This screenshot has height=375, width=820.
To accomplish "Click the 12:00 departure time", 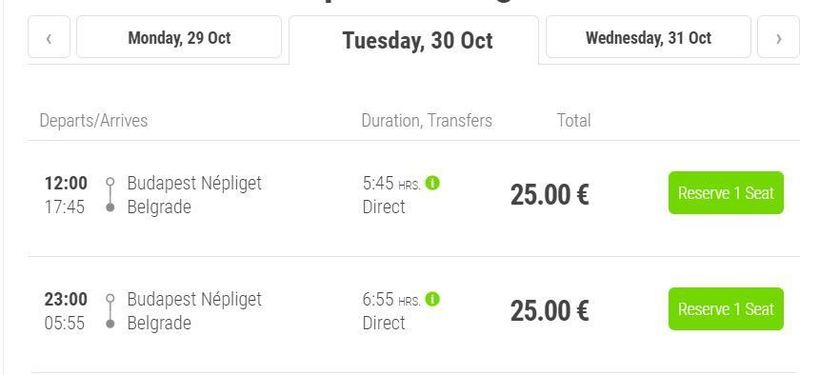I will pyautogui.click(x=66, y=184).
